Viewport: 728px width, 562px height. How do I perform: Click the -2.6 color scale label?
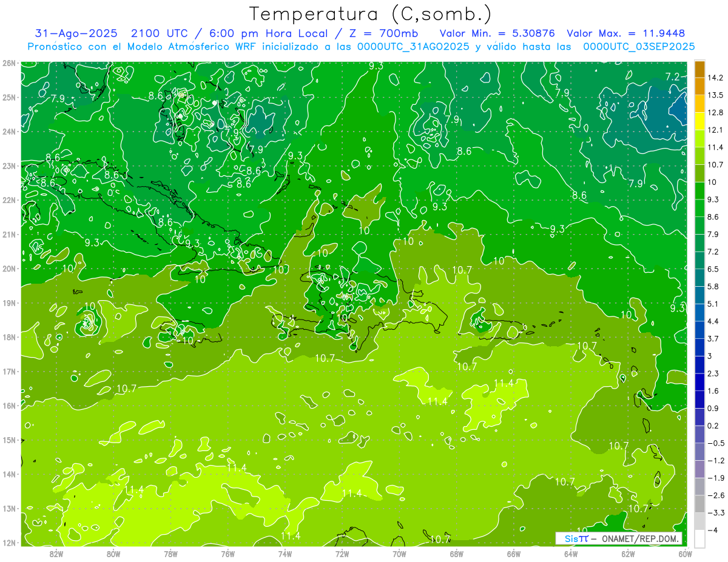tap(716, 495)
